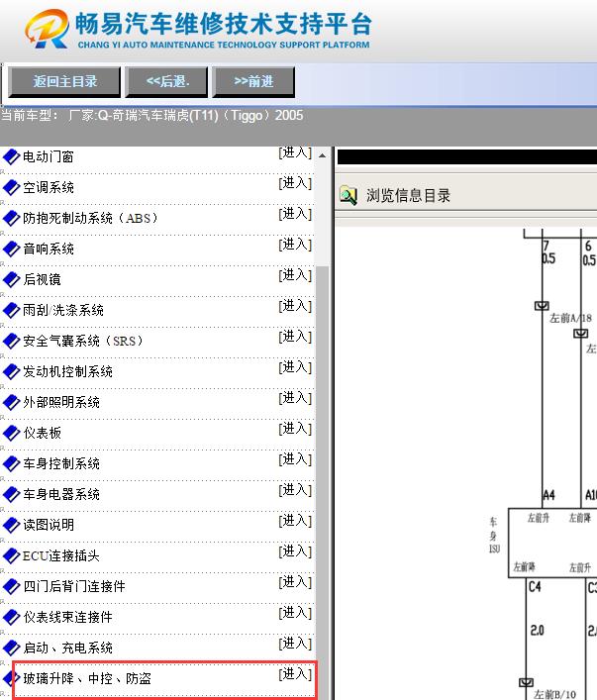Click the book icon beside 空调系统
Viewport: 597px width, 700px height.
tap(11, 187)
